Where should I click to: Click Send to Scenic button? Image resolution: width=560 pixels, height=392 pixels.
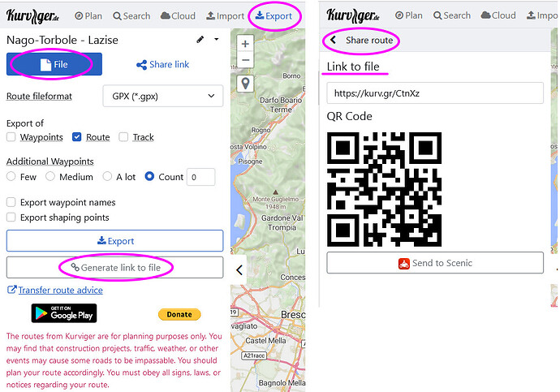[x=435, y=263]
